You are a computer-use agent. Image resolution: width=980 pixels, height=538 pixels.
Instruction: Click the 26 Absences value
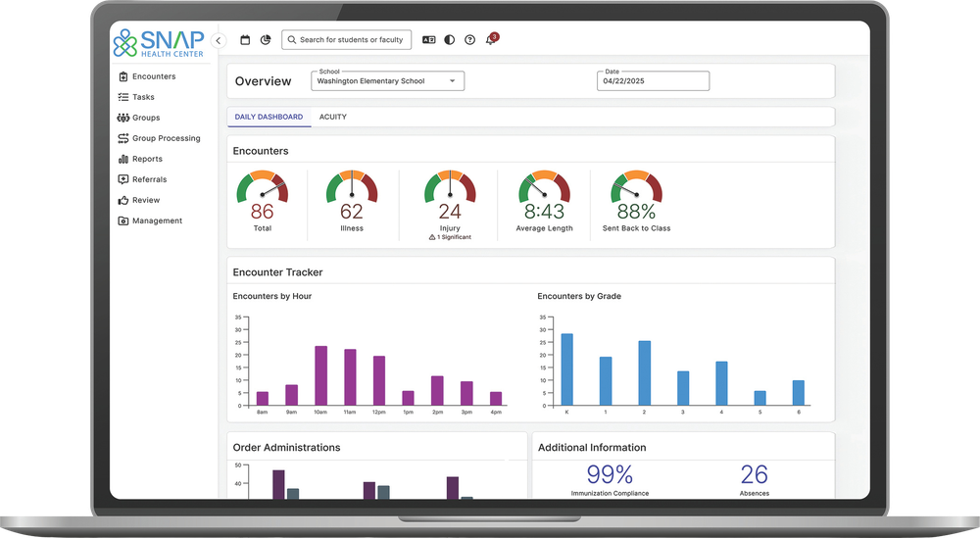pos(755,475)
